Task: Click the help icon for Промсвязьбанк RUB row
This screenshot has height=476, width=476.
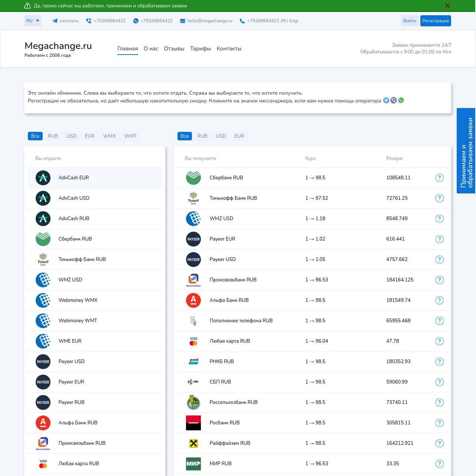Action: point(439,280)
